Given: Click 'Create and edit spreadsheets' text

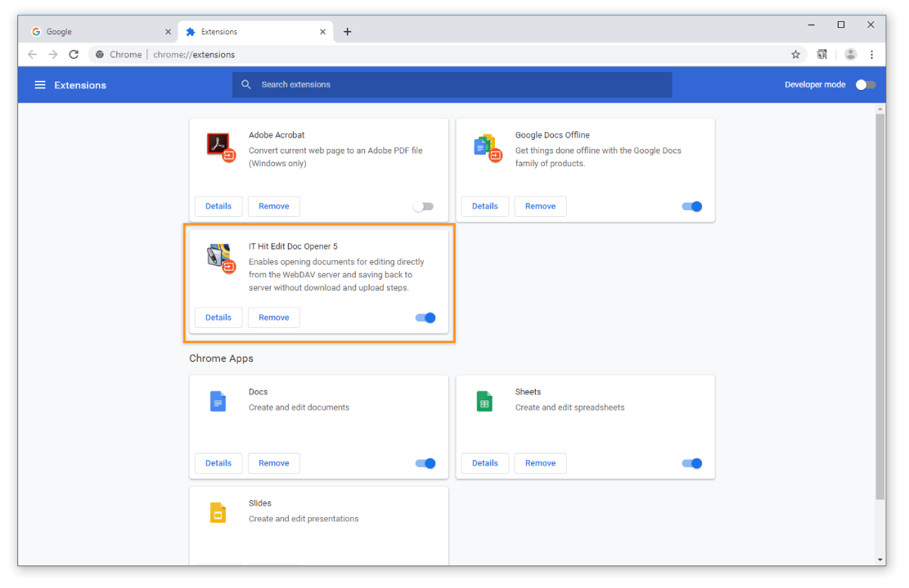Looking at the screenshot, I should tap(570, 407).
